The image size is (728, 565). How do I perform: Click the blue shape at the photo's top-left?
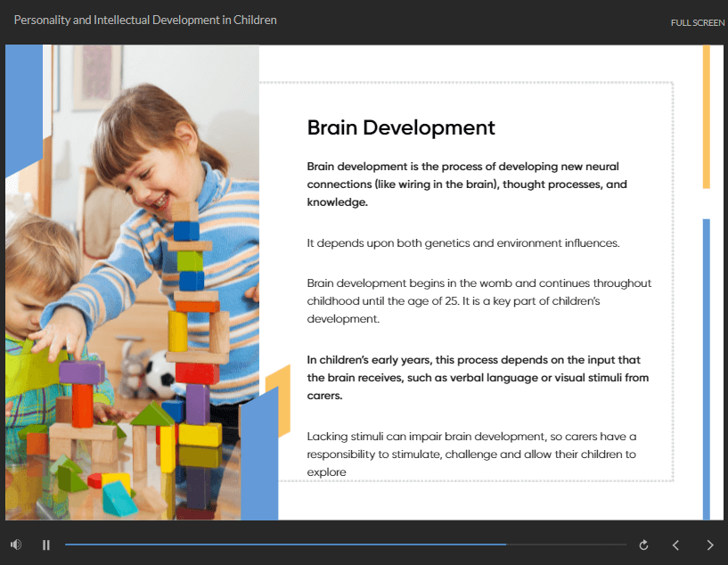23,107
